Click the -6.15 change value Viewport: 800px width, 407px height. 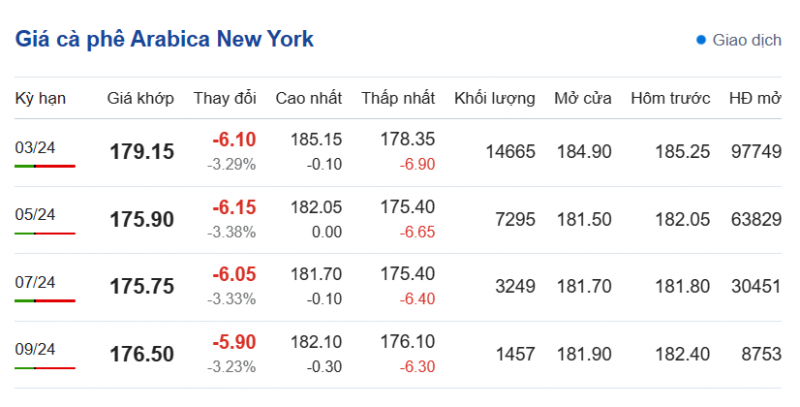[234, 208]
